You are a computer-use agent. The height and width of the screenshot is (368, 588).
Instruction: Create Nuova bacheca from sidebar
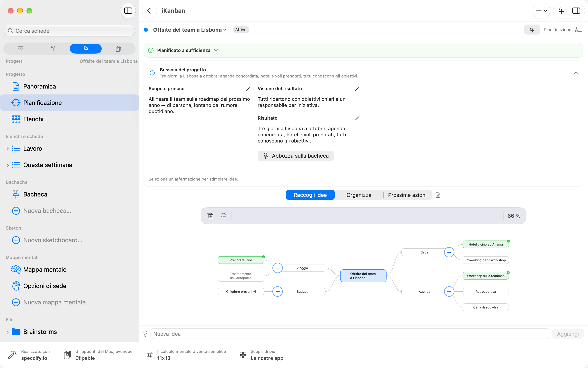69,211
